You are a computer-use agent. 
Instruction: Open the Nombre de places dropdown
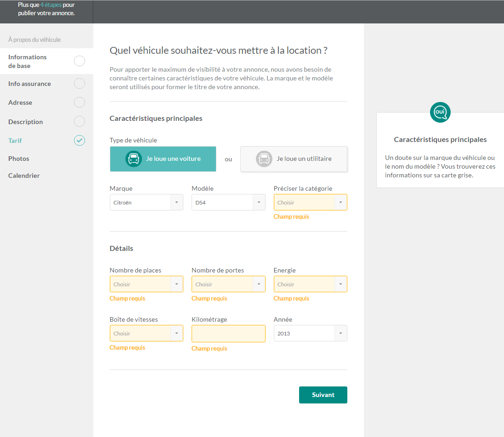click(x=146, y=284)
